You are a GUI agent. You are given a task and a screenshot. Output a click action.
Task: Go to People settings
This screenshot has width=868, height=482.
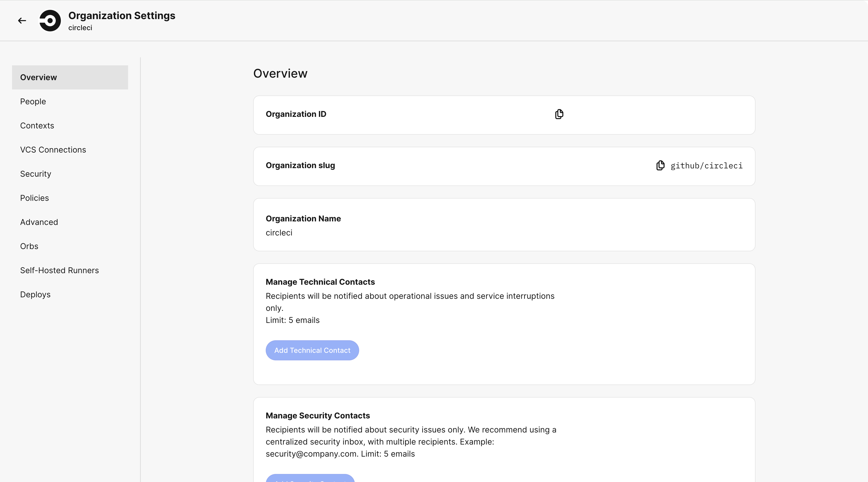tap(33, 102)
